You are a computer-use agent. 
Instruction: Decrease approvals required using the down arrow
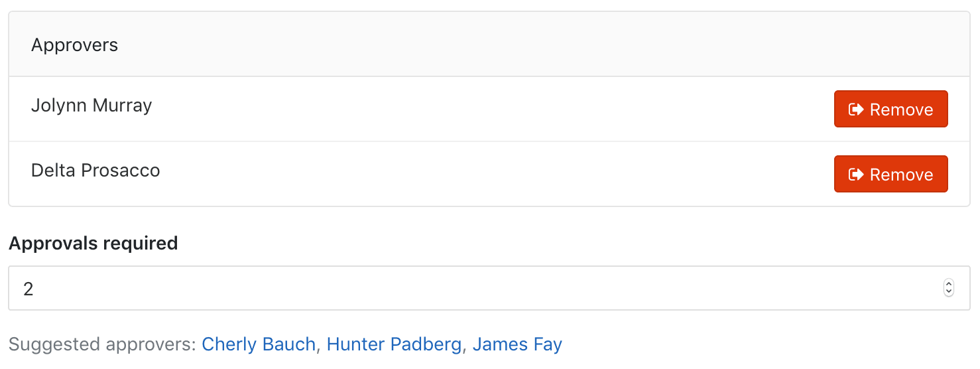[x=949, y=292]
